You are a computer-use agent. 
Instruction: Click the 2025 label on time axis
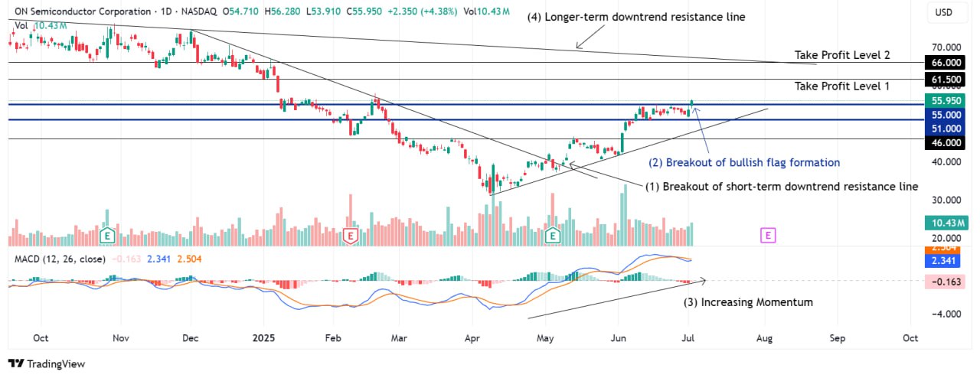[263, 337]
